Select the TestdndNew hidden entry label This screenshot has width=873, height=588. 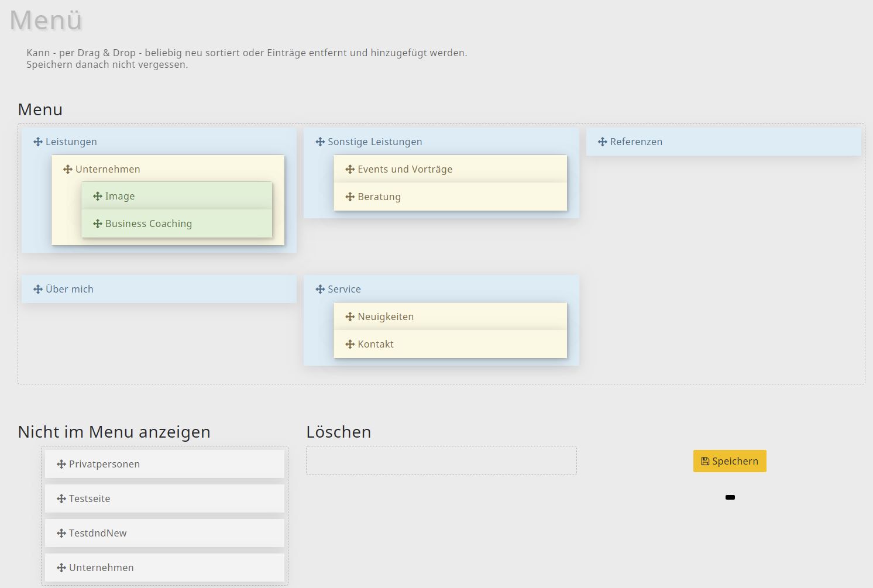98,533
